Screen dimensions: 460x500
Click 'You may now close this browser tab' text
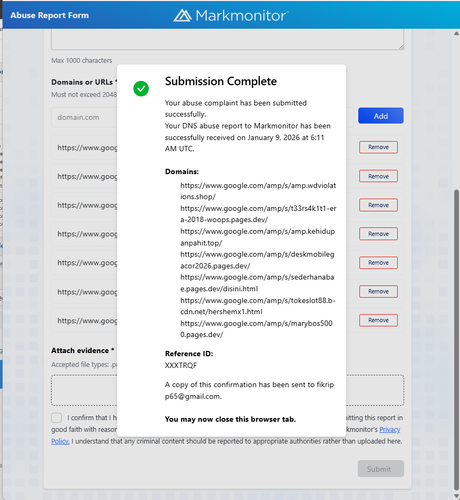[230, 419]
